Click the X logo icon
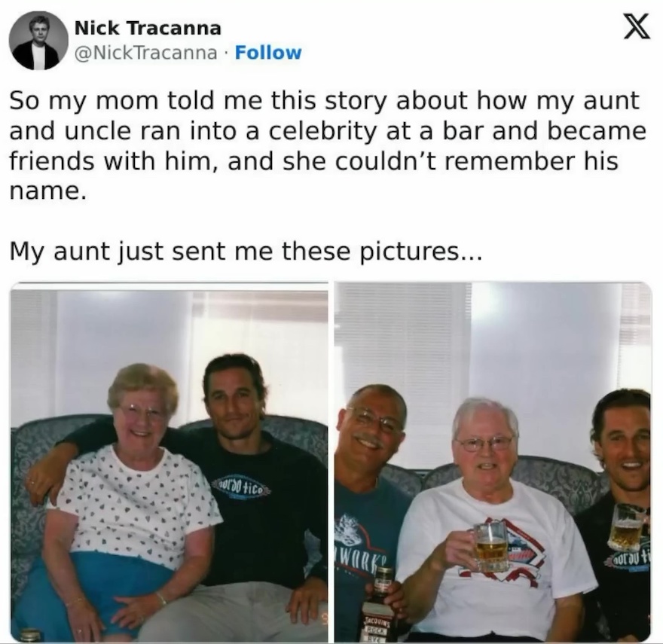The image size is (663, 644). click(637, 29)
